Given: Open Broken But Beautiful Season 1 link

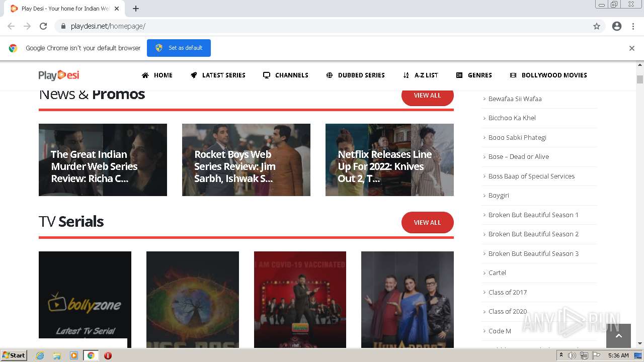Looking at the screenshot, I should pyautogui.click(x=533, y=215).
